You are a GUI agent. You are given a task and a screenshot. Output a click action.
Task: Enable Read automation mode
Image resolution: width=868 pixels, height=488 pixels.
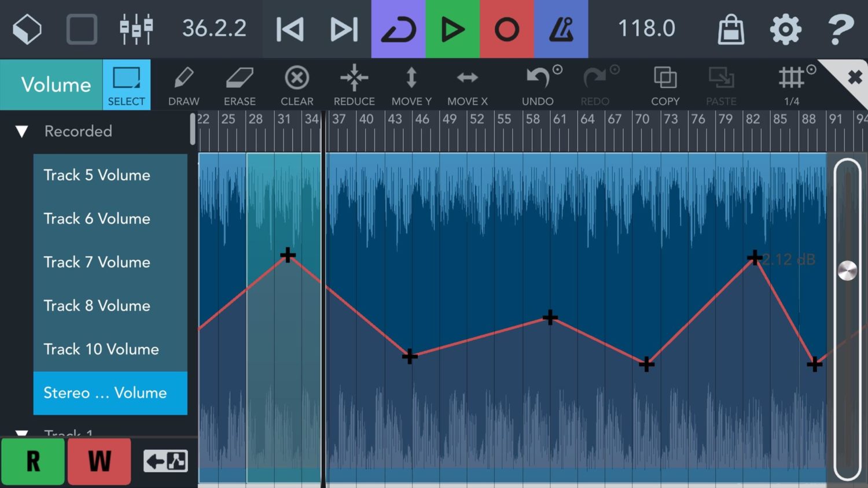point(33,461)
